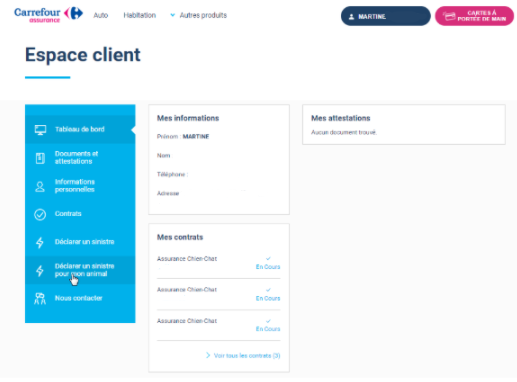517x382 pixels.
Task: Click the lightning icon beside Déclarer un sinistre
Action: (x=40, y=242)
